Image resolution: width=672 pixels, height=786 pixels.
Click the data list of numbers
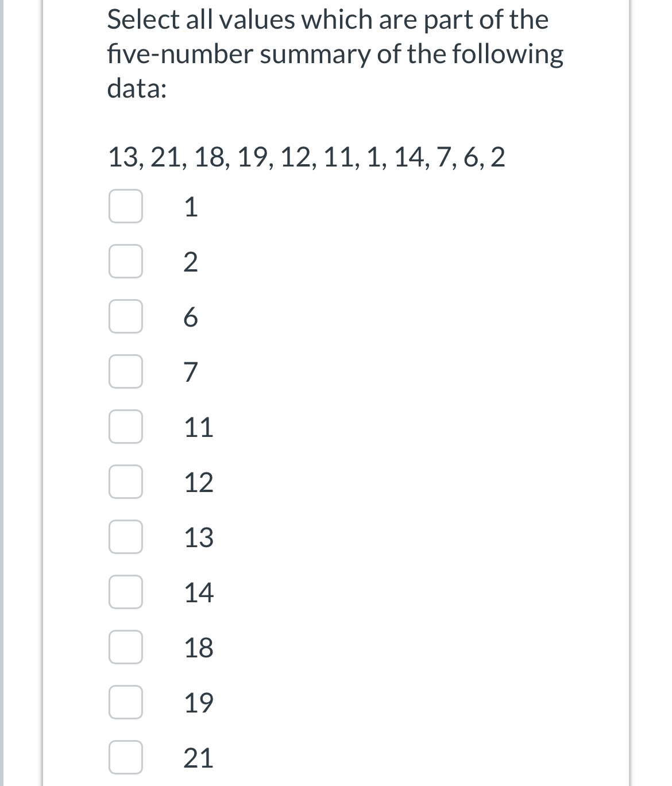click(x=306, y=159)
